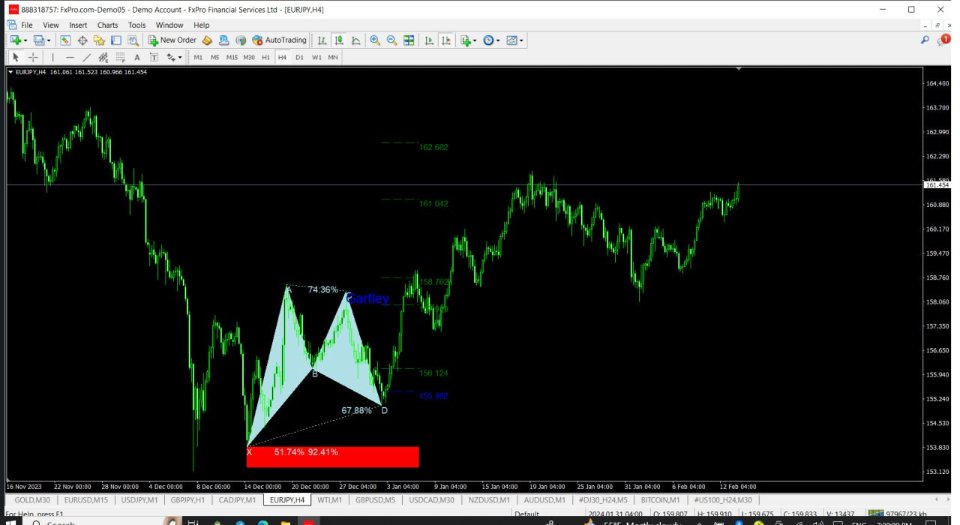
Task: Open the Indicators list icon
Action: coord(466,40)
